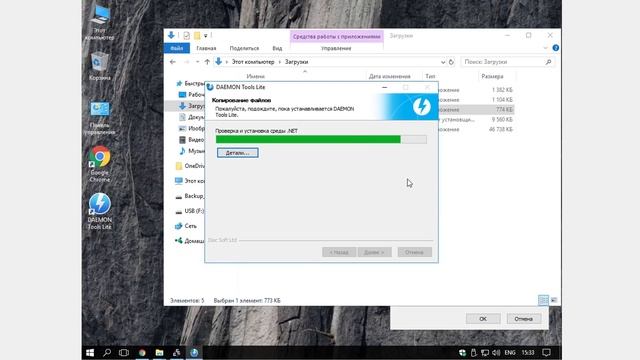The width and height of the screenshot is (640, 360).
Task: Click Этот компьютер in the address breadcrumb
Action: point(253,62)
